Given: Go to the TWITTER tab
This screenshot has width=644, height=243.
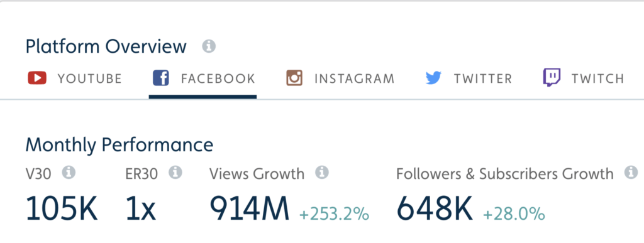Looking at the screenshot, I should point(483,78).
